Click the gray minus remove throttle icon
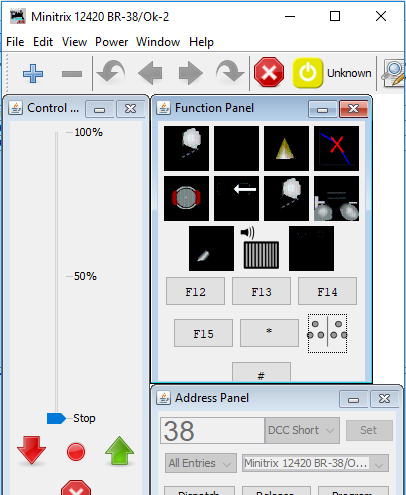406x495 pixels. [72, 74]
